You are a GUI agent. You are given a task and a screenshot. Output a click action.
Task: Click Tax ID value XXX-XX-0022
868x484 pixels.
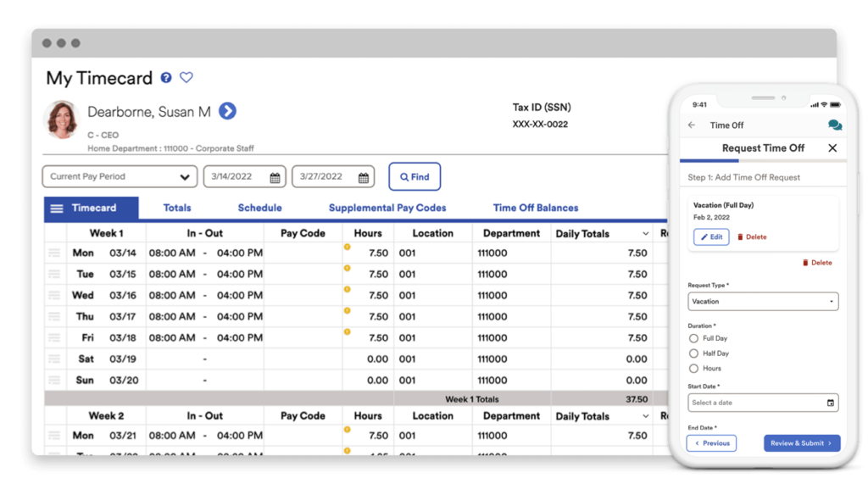coord(540,125)
